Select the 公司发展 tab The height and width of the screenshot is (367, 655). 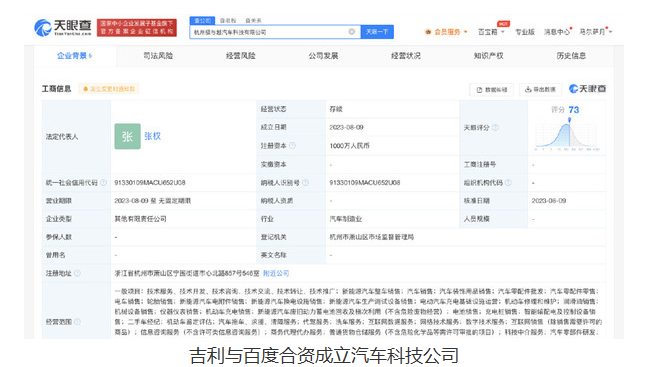pyautogui.click(x=323, y=56)
